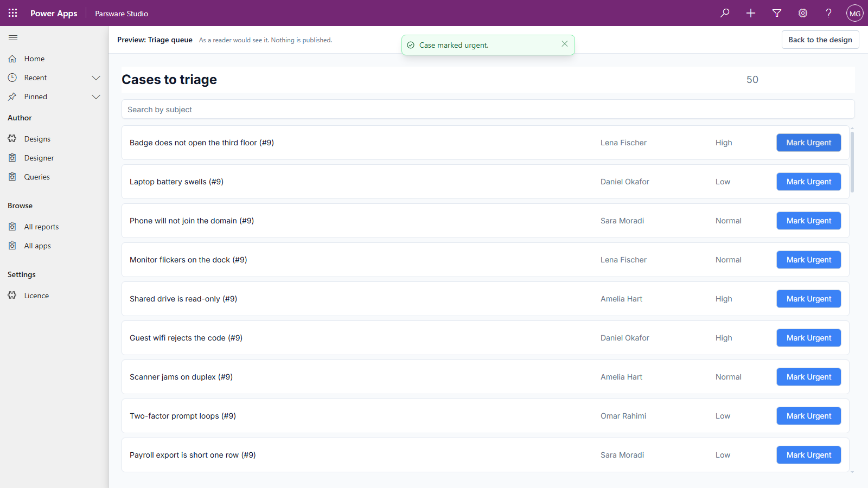
Task: Click 'Parsware Studio' in the header
Action: tap(122, 14)
